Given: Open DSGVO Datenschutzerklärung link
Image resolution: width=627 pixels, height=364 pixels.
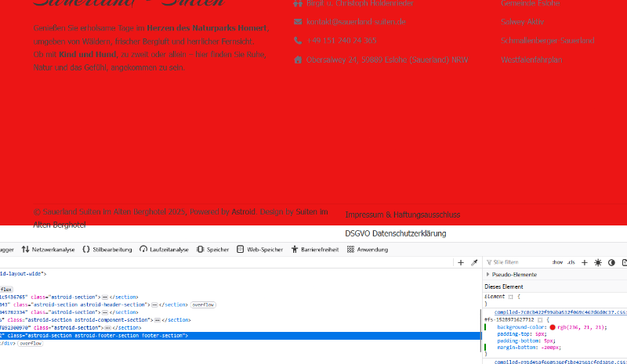Looking at the screenshot, I should [395, 234].
